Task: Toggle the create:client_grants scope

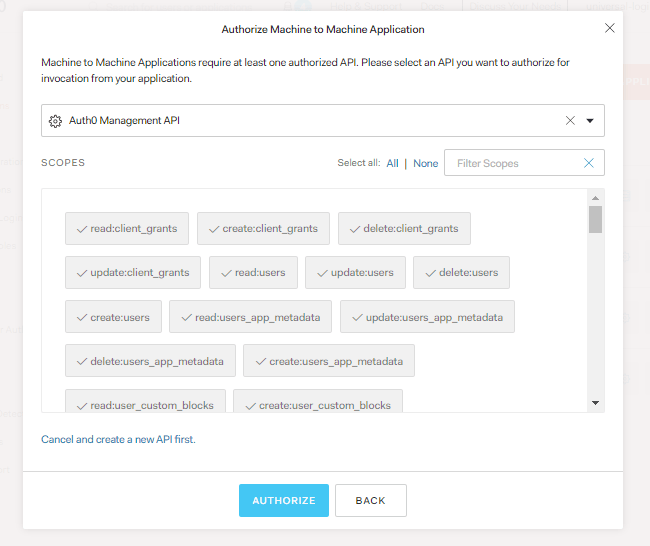Action: click(x=263, y=228)
